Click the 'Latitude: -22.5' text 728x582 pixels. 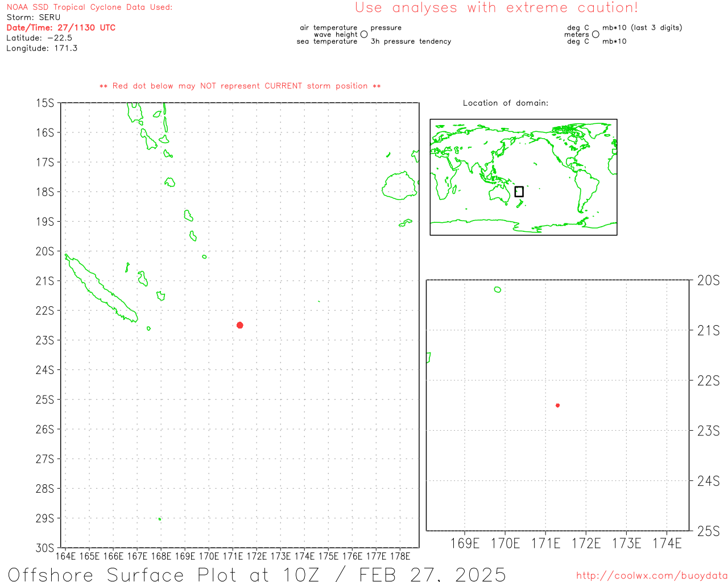coord(39,38)
